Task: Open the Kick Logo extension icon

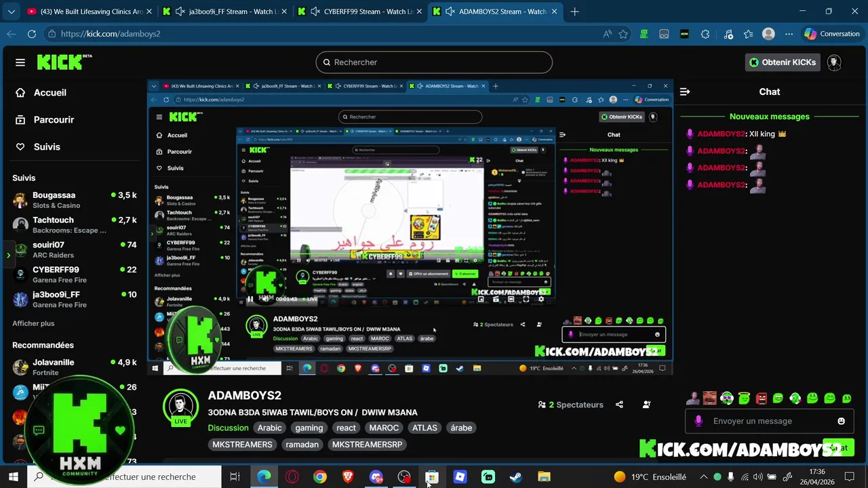Action: [x=644, y=34]
